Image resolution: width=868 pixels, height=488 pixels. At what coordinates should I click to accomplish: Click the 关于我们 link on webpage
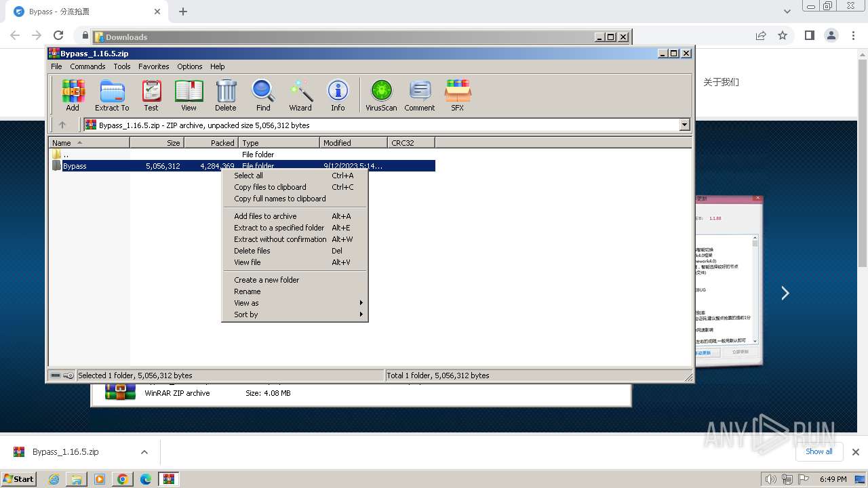pos(721,82)
